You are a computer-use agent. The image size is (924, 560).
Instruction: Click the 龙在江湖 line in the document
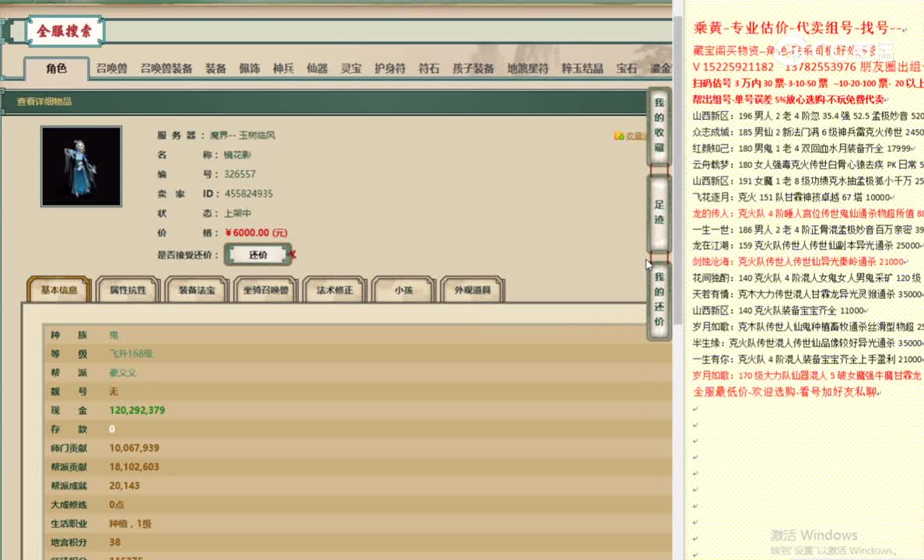point(808,245)
